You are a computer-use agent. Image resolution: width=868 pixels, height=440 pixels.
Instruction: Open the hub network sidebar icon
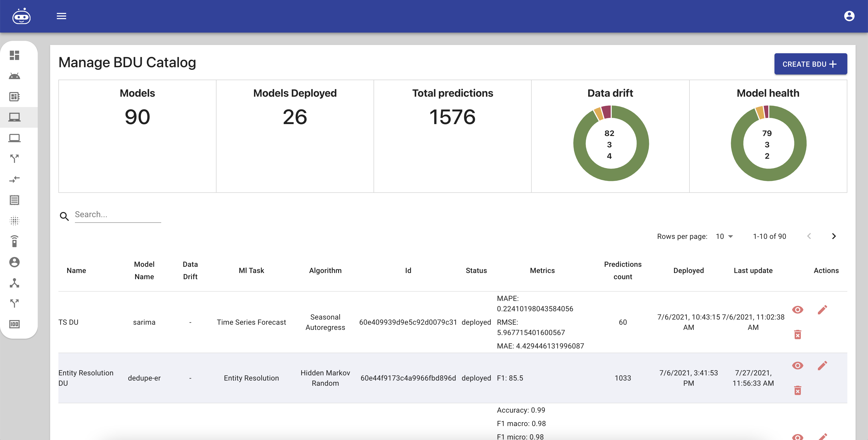[14, 283]
